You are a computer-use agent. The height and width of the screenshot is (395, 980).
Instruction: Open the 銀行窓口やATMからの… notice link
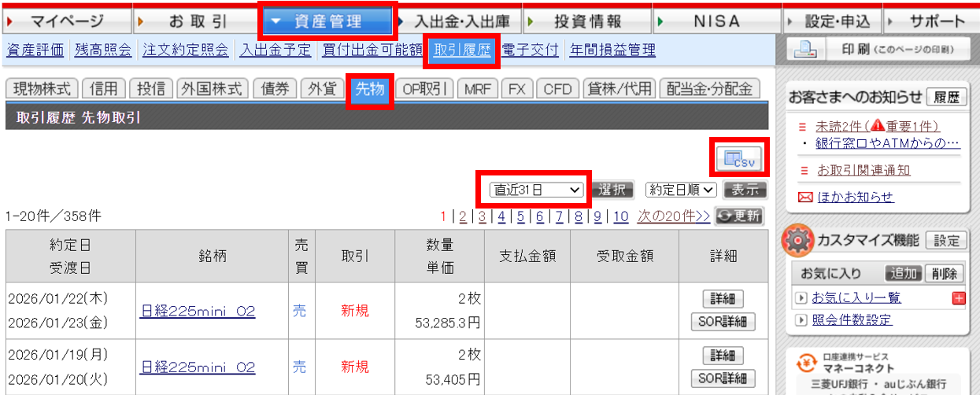888,143
